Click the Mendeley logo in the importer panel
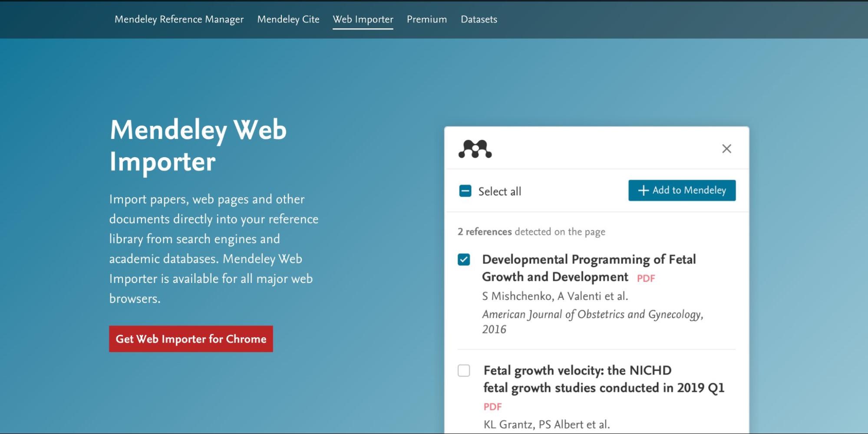 (475, 149)
